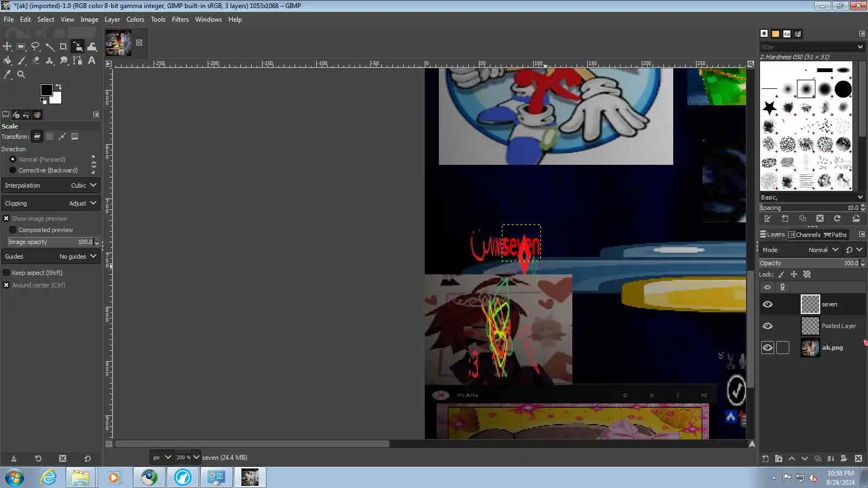Open the Filters menu
Viewport: 868px width, 488px height.
click(180, 20)
